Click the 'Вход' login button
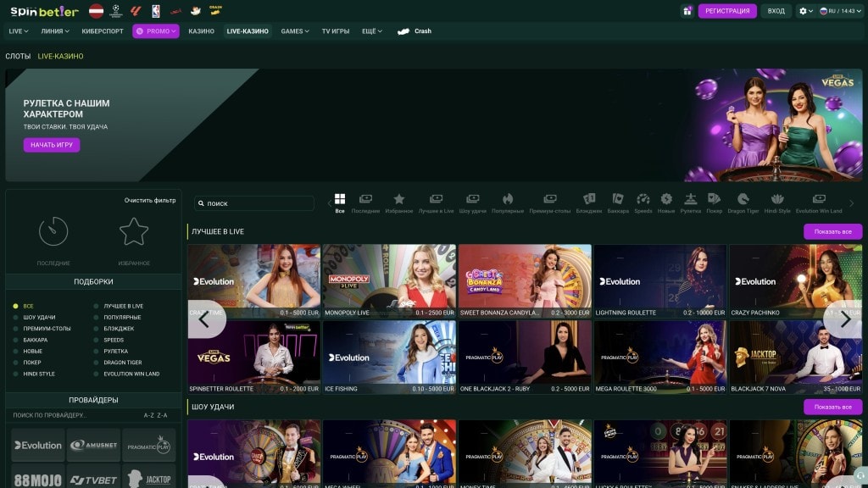Screen dimensions: 868x488 [776, 11]
